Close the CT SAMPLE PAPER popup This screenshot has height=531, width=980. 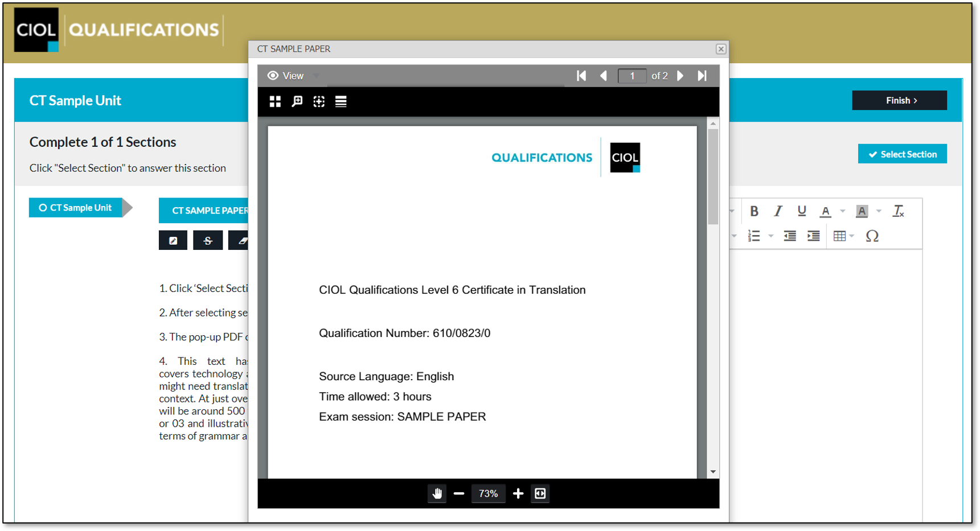point(721,49)
